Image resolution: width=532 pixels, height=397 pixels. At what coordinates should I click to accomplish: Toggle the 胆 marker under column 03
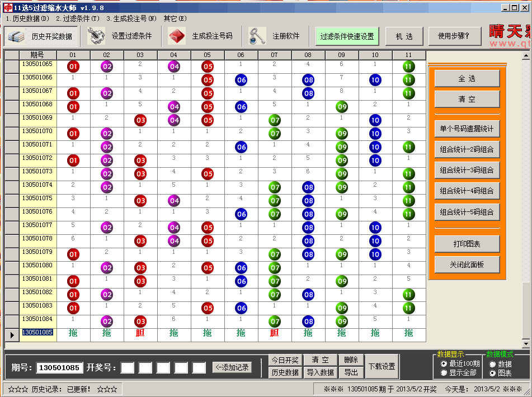140,333
